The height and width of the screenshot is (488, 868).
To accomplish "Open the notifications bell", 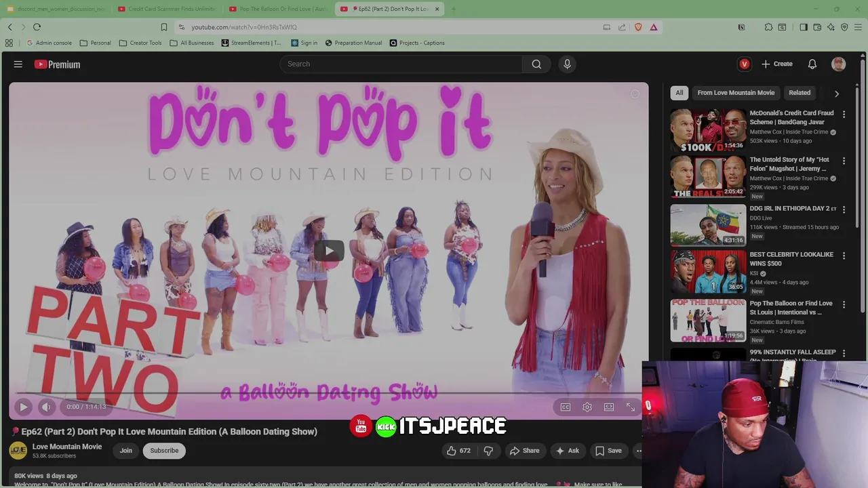I will tap(812, 64).
